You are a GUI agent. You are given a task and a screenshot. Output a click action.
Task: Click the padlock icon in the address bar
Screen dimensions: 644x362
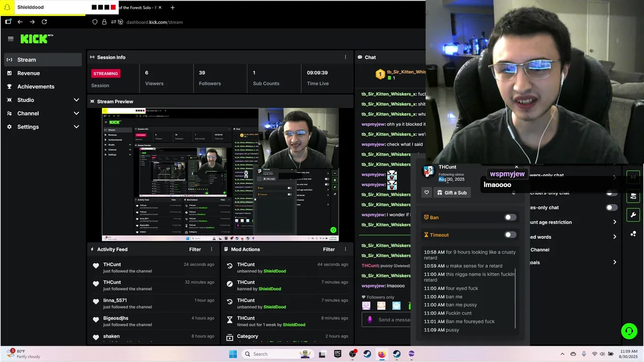104,22
